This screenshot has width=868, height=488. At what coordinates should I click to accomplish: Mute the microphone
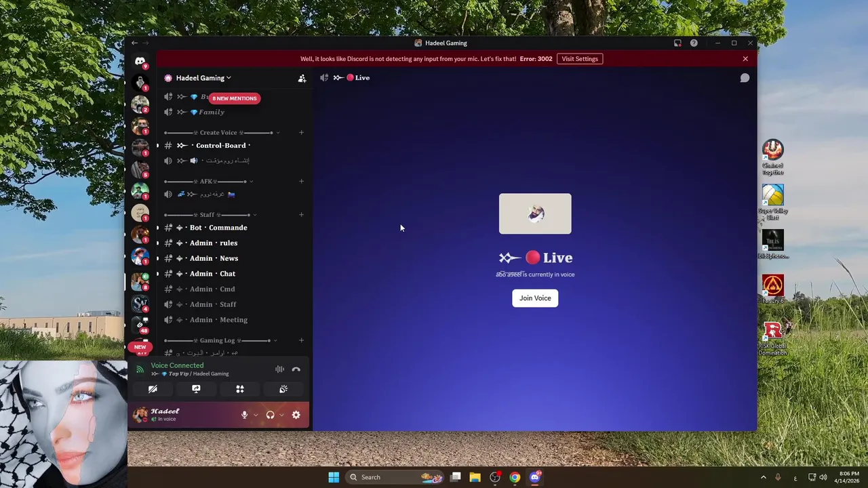tap(244, 415)
